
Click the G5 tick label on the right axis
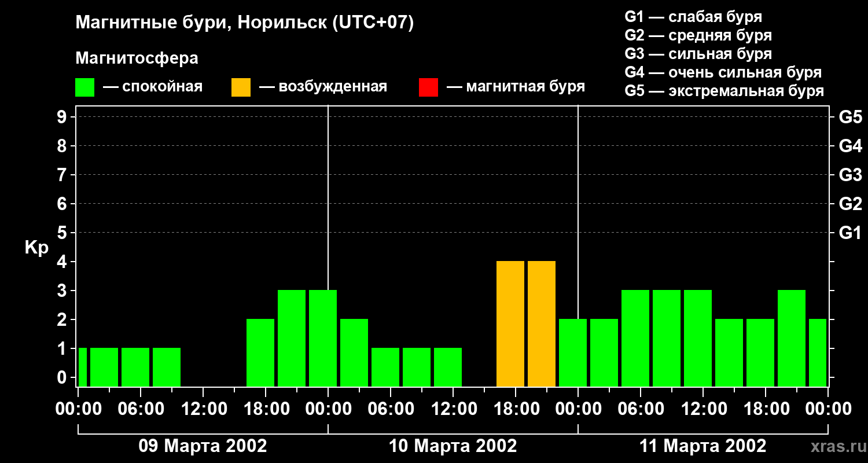[x=851, y=117]
